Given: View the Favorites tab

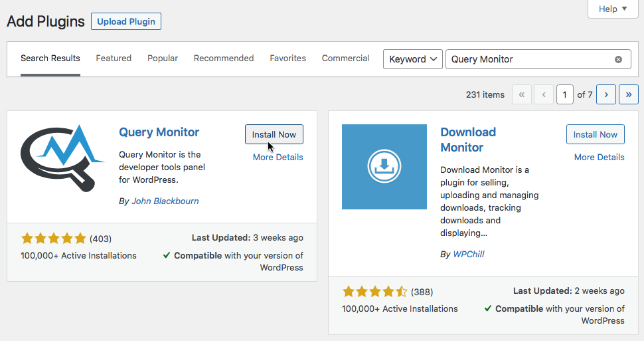Looking at the screenshot, I should [x=288, y=58].
